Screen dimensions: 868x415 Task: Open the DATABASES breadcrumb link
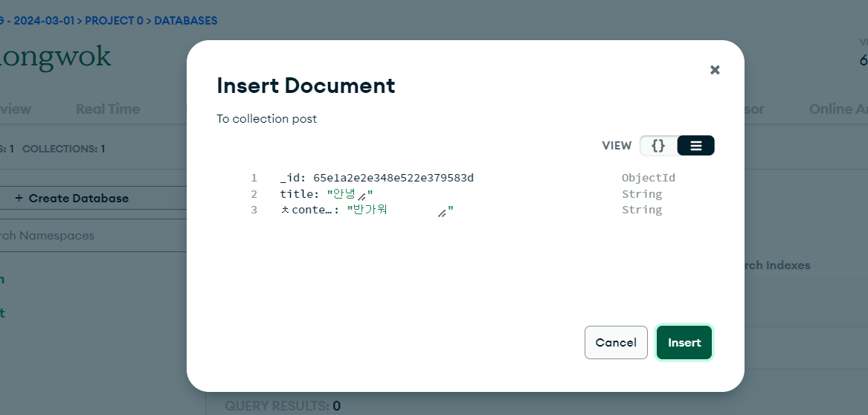point(185,21)
